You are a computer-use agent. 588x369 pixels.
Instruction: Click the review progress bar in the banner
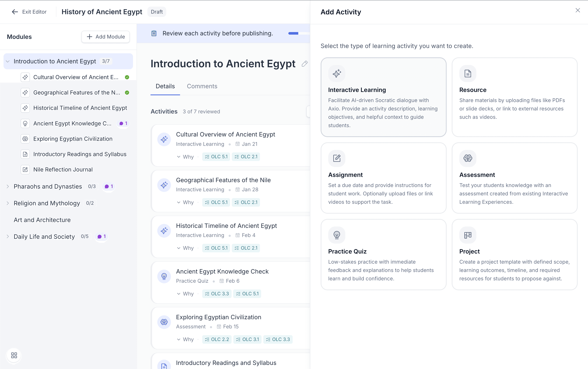299,33
